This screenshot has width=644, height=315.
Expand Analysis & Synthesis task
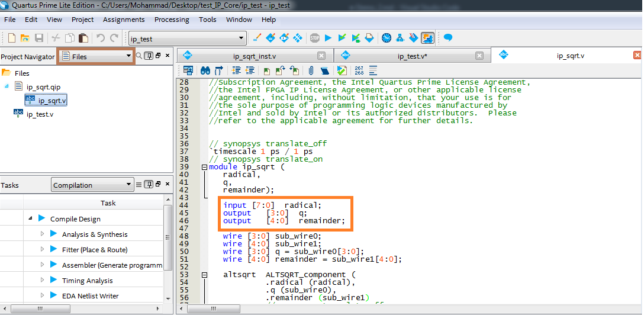coord(42,234)
